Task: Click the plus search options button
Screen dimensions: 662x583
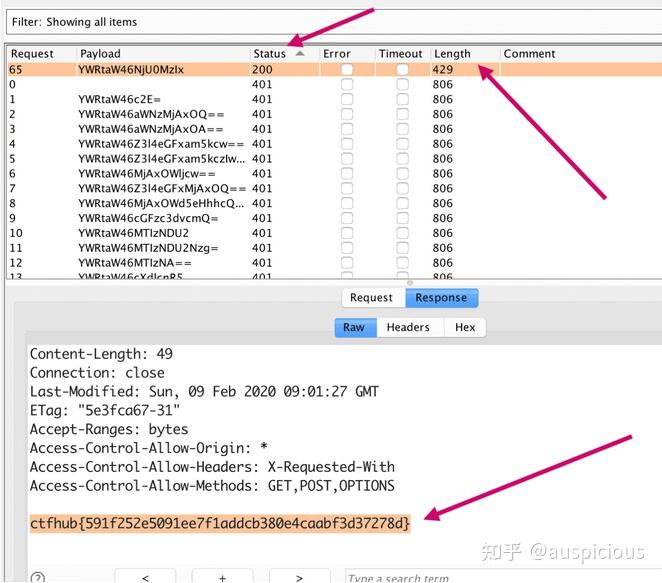Action: (222, 577)
